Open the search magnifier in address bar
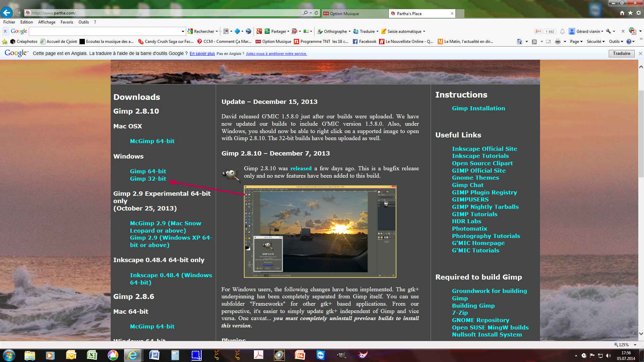 (305, 13)
